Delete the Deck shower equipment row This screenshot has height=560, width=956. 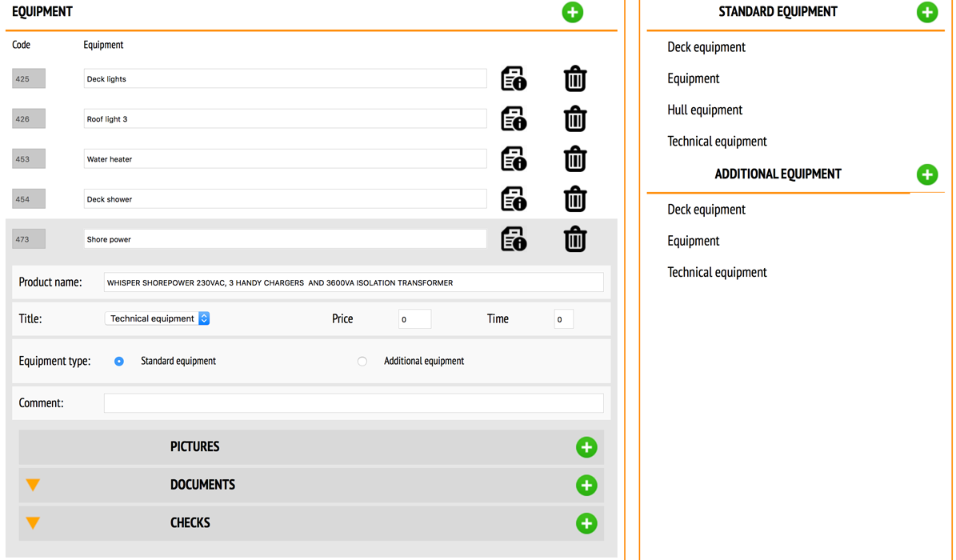[574, 199]
